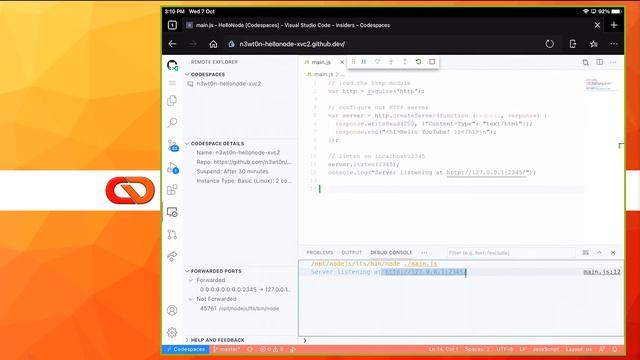Open the Live Share view
The height and width of the screenshot is (360, 640).
tap(172, 256)
